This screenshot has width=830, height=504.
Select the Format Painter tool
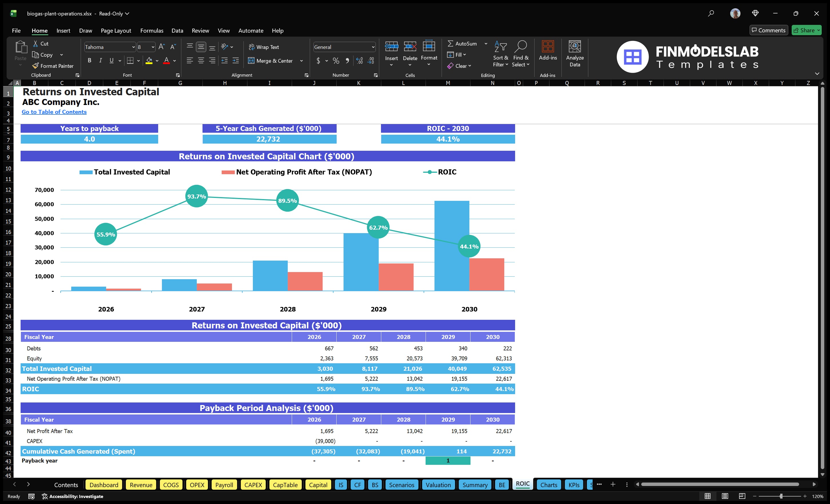click(x=53, y=66)
